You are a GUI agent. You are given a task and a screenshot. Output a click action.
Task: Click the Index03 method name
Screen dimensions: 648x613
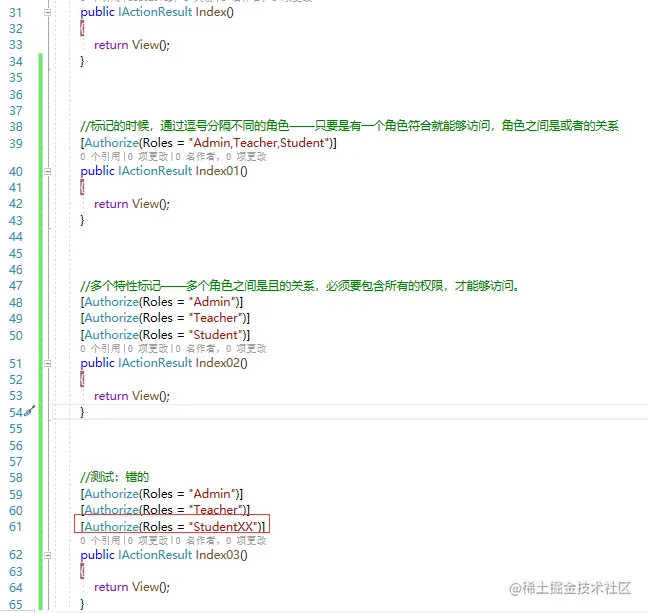click(218, 555)
